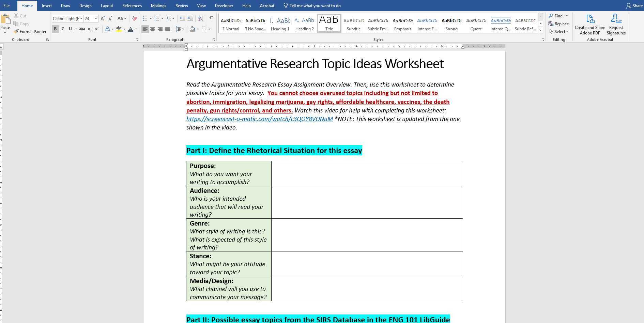Select the Format Painter tool
The width and height of the screenshot is (644, 323).
(30, 31)
